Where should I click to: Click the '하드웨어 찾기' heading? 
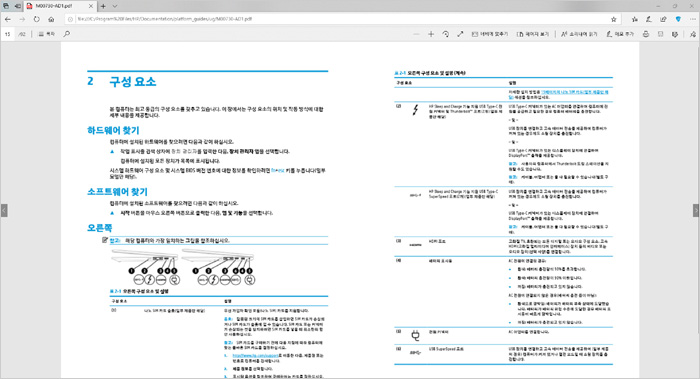[113, 130]
